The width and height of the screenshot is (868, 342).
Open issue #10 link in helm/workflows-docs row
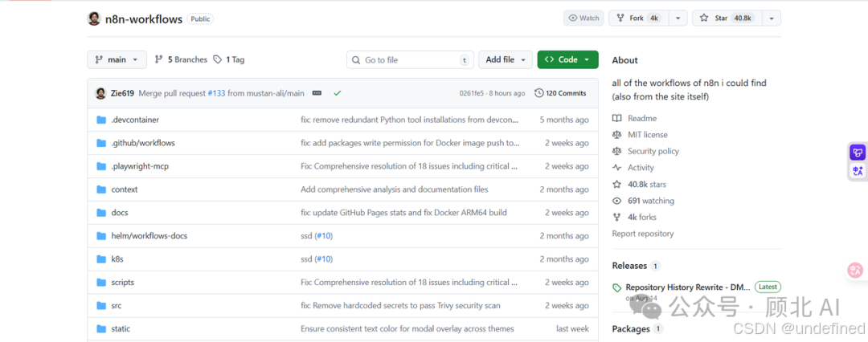click(x=324, y=236)
